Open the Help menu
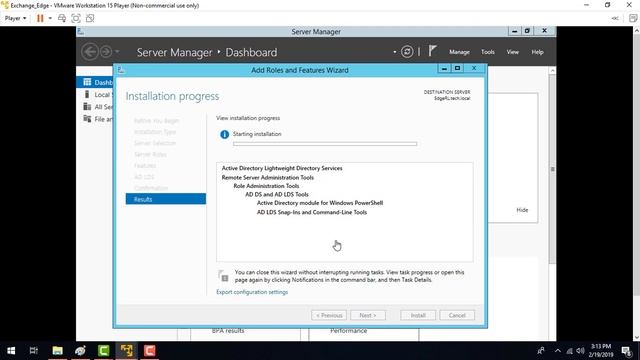 [537, 52]
